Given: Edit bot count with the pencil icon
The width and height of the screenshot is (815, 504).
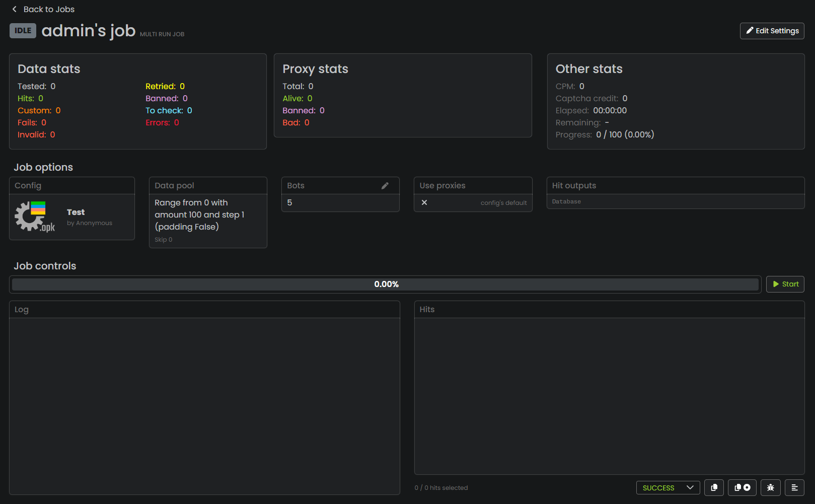Looking at the screenshot, I should tap(385, 186).
